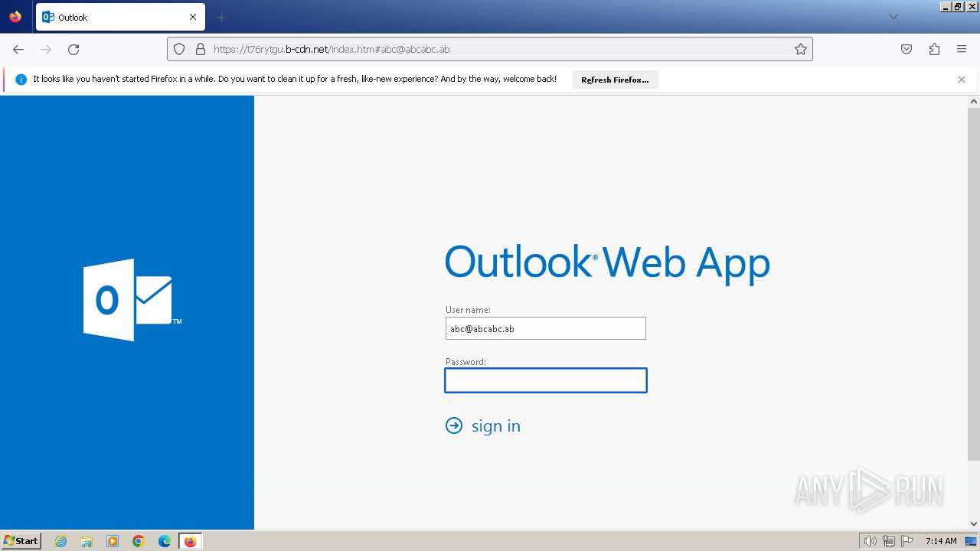Reload the current page

(x=73, y=49)
